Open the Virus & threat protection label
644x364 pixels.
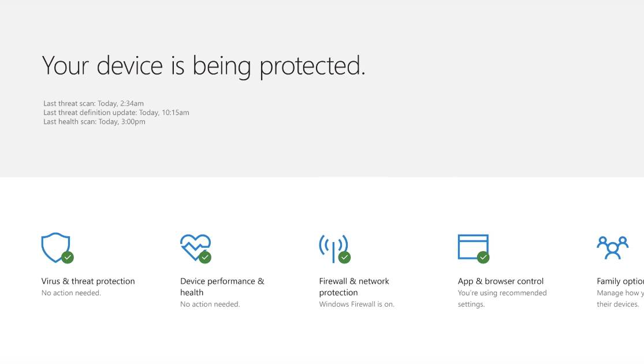pyautogui.click(x=88, y=281)
